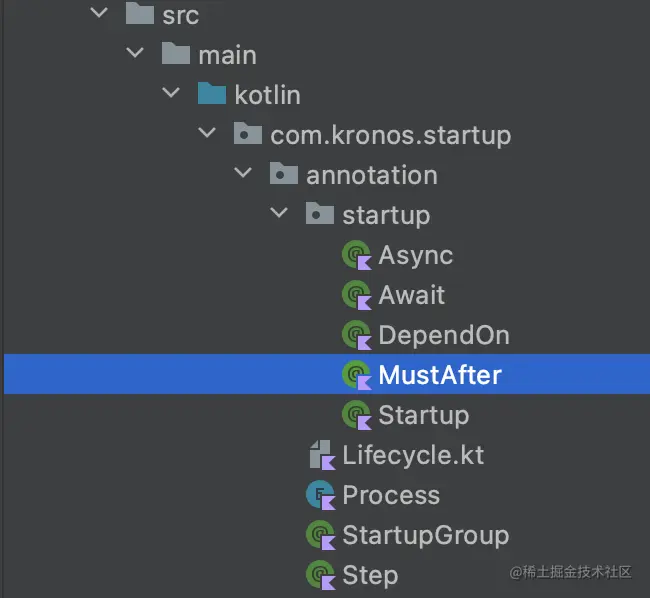
Task: Click the Async annotation class icon
Action: 356,255
